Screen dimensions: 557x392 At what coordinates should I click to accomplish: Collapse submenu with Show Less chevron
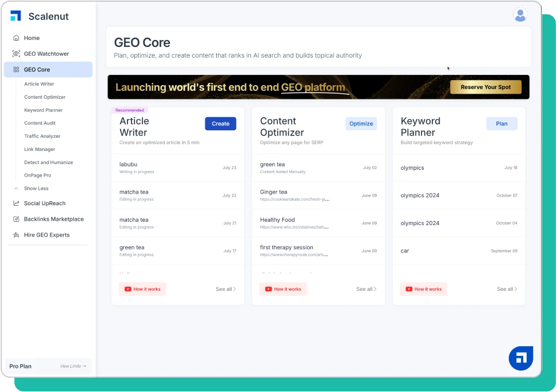point(16,189)
